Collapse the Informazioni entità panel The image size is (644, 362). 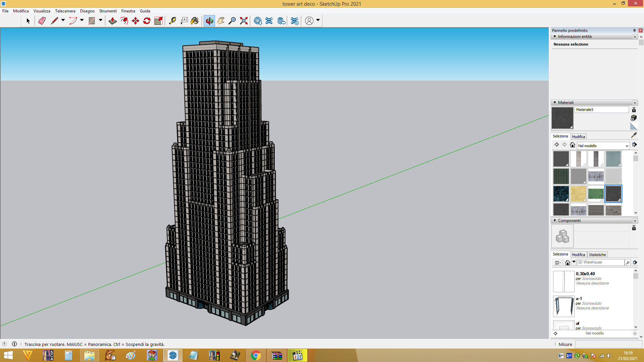click(555, 37)
